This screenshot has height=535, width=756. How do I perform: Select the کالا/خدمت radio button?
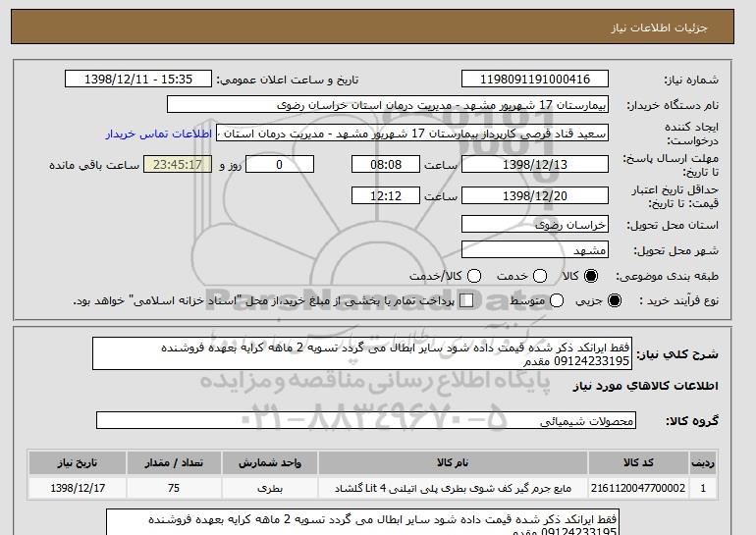474,276
